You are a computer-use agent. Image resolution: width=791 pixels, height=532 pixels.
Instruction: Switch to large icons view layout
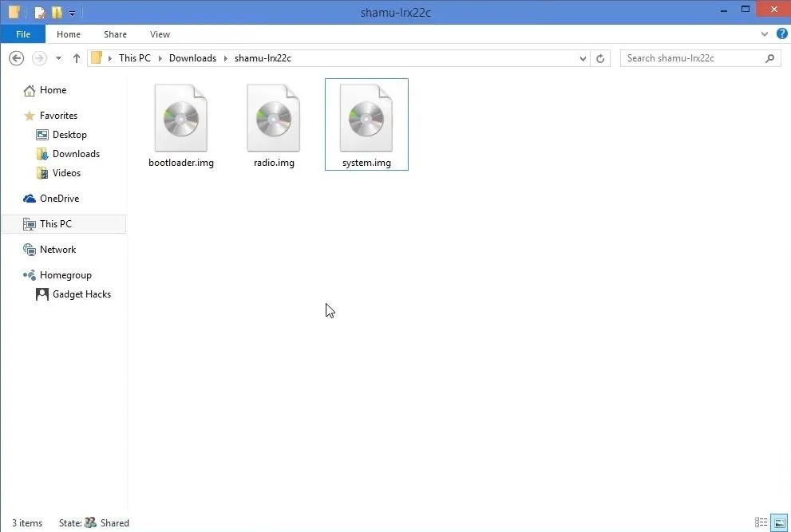coord(779,522)
